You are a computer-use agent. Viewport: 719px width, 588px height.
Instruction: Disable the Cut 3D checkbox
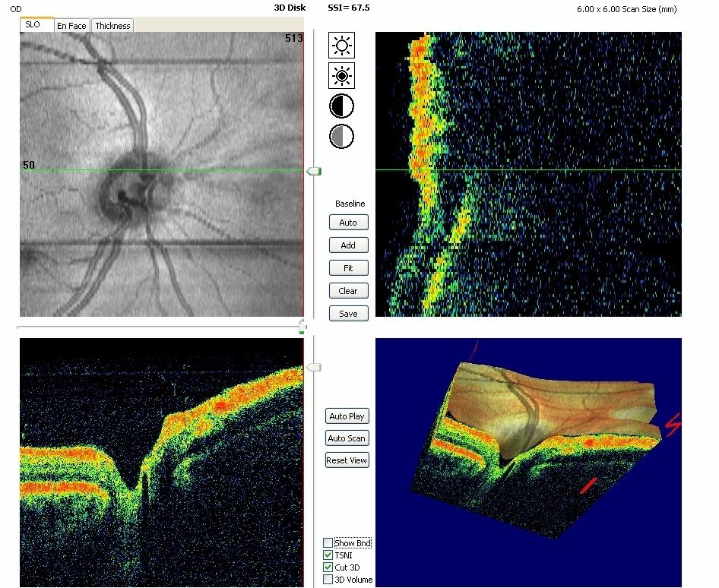tap(328, 567)
